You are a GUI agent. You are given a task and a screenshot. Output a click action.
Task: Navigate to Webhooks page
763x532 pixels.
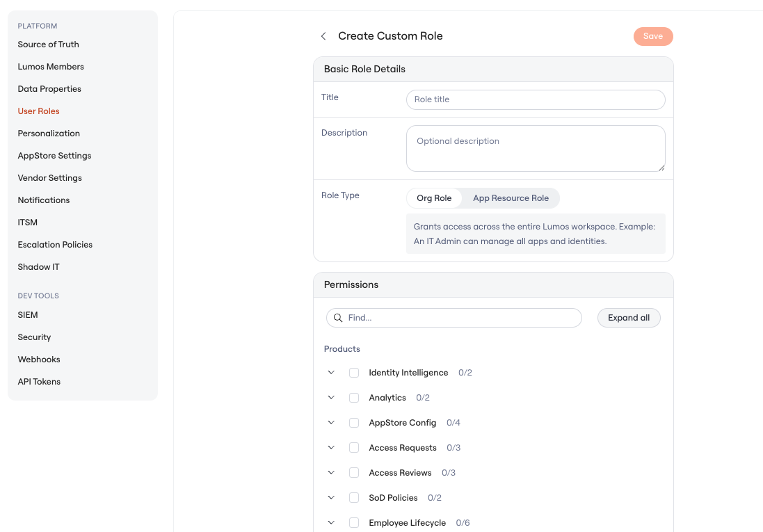pos(39,360)
